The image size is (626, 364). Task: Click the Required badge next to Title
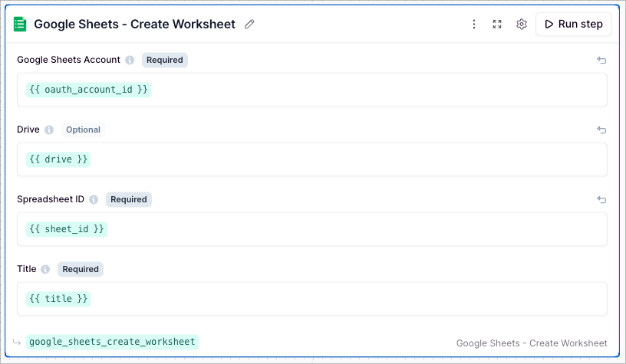[81, 270]
